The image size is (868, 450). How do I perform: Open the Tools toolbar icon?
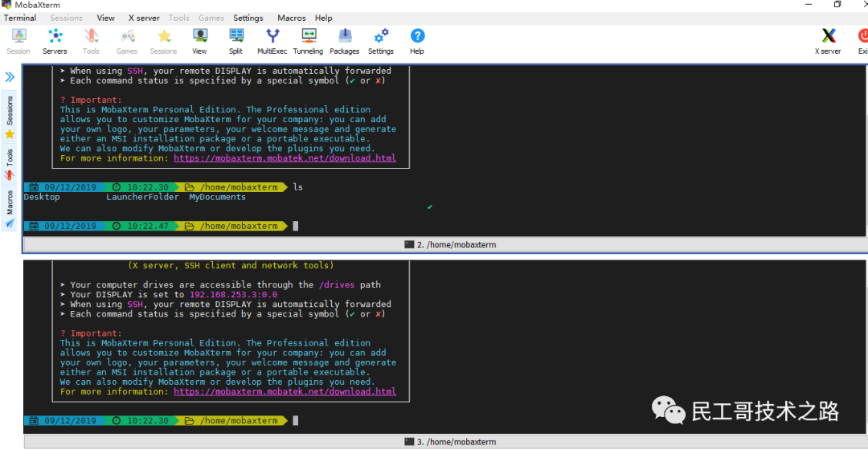point(91,42)
